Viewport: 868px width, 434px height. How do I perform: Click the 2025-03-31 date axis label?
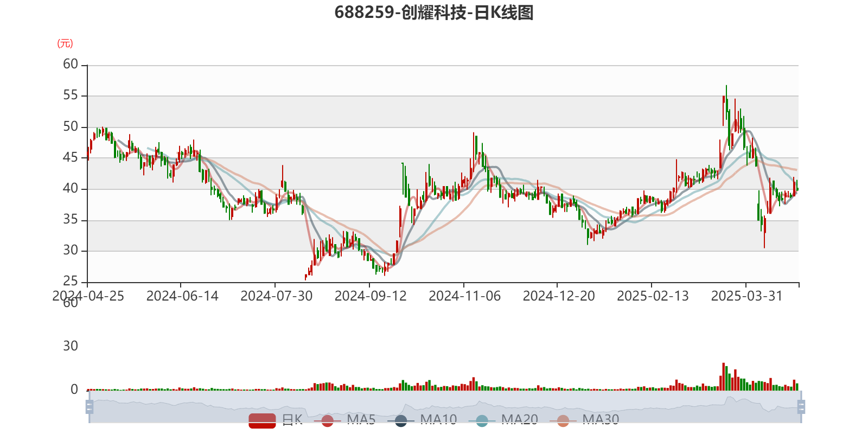pos(746,296)
